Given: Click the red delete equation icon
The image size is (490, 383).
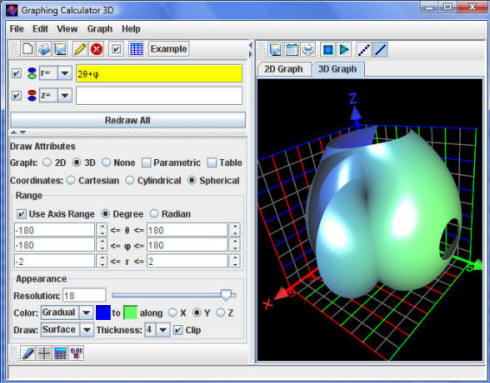Looking at the screenshot, I should [x=97, y=49].
